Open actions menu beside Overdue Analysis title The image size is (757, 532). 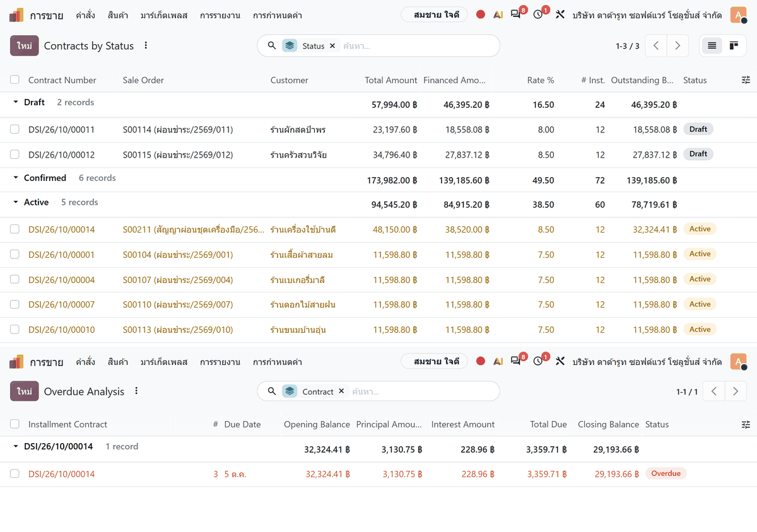coord(136,391)
